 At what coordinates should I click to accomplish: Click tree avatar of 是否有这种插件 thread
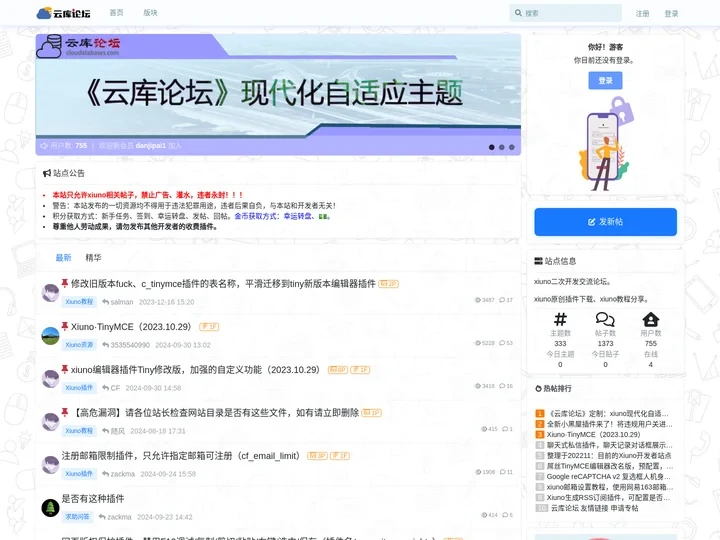pos(51,508)
